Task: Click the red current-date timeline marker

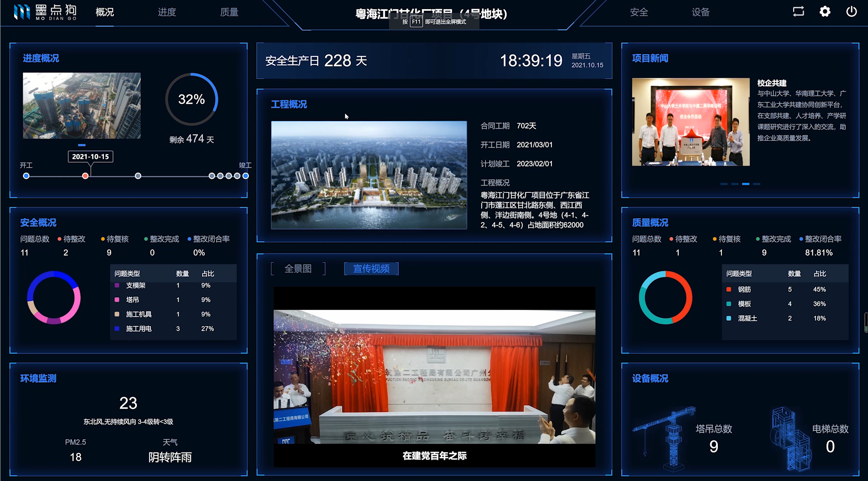Action: pos(85,176)
